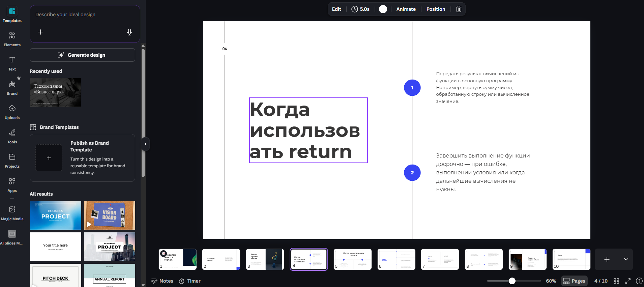Open the Animate options
Screen dimensions: 644x287
pyautogui.click(x=406, y=9)
